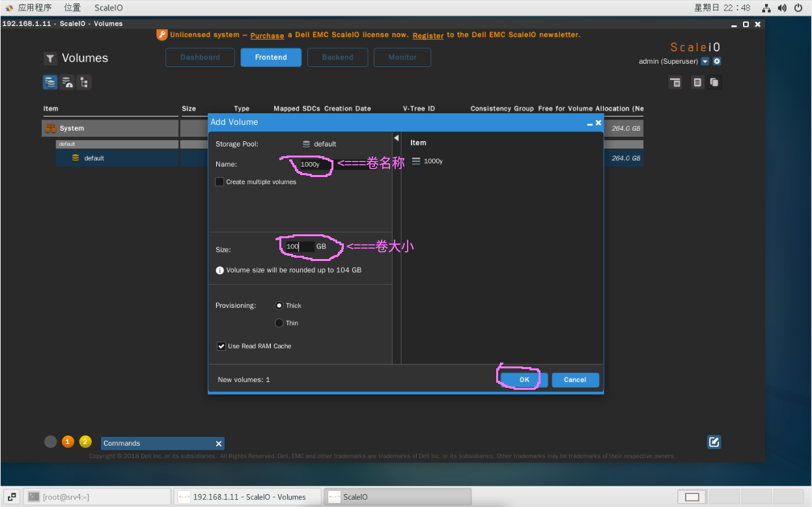Switch to the root@srv4 terminal task
This screenshot has height=507, width=812.
click(98, 497)
